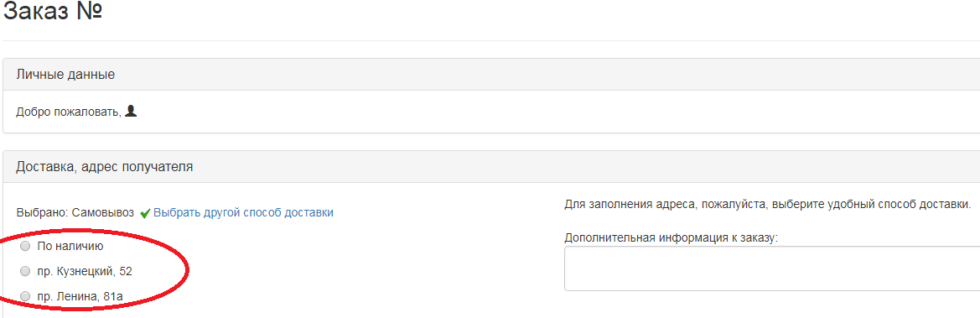Click the По наличию label text
The width and height of the screenshot is (980, 318).
click(70, 247)
